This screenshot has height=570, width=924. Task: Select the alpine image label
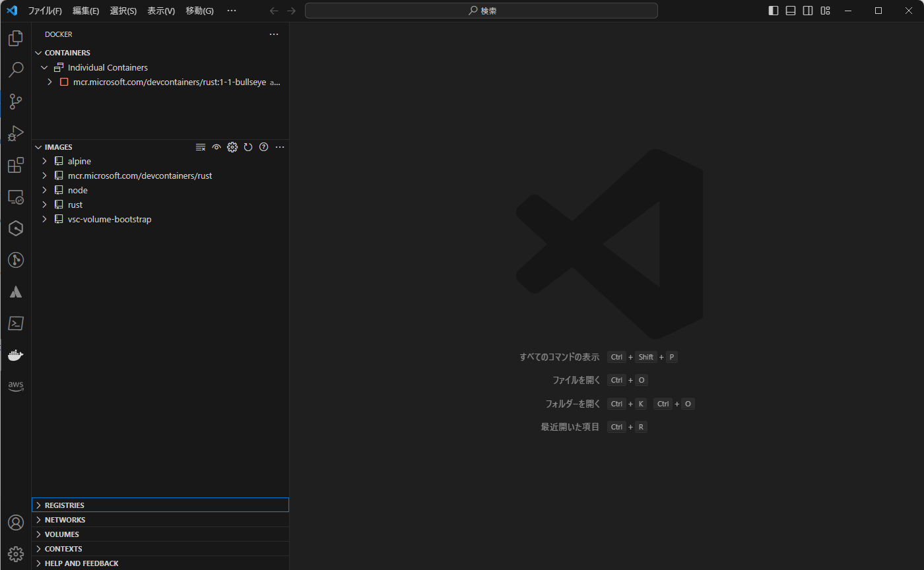pyautogui.click(x=79, y=161)
